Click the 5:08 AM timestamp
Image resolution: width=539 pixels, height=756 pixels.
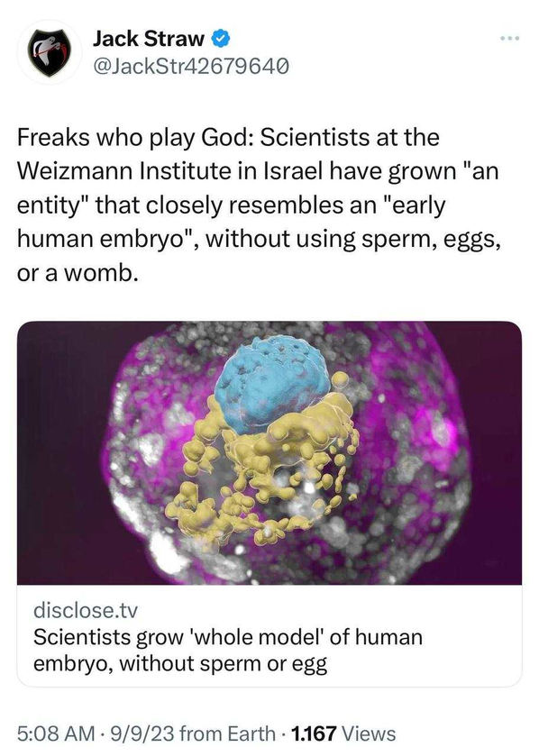pos(56,733)
